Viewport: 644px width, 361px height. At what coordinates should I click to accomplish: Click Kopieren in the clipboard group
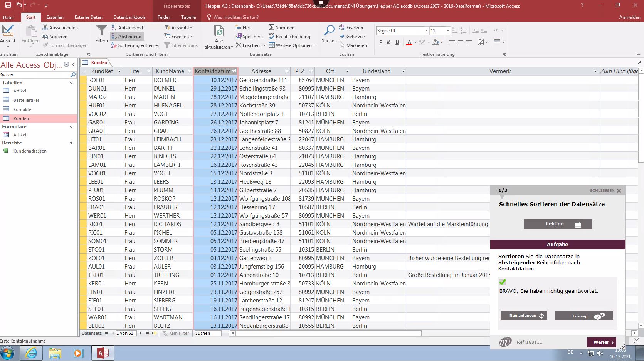pyautogui.click(x=55, y=37)
